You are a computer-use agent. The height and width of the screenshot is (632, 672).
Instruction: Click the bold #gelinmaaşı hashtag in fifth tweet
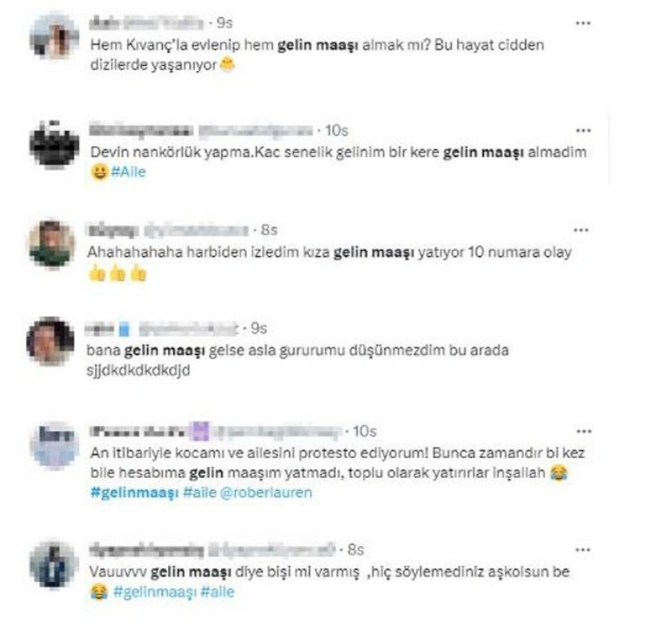134,492
